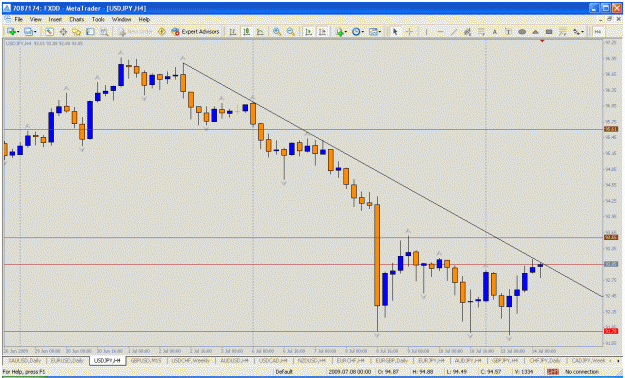Switch to the USDCAD,H4 chart tab

(273, 360)
